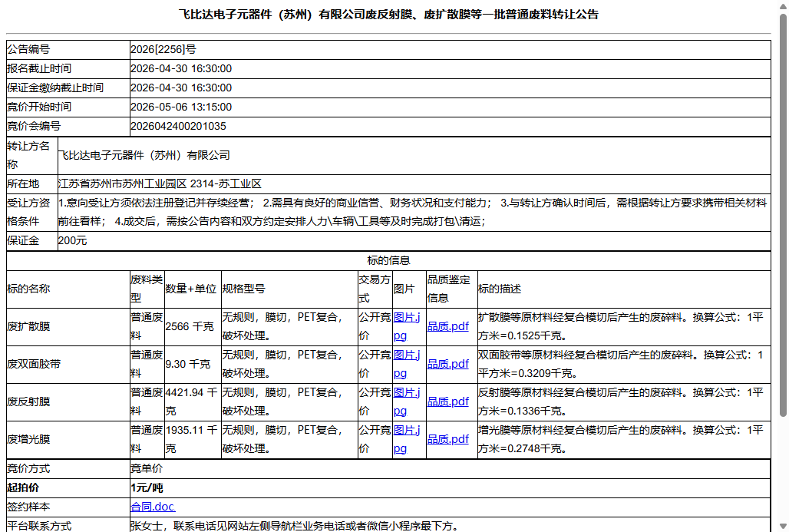This screenshot has width=789, height=532.
Task: Click the 竞单价 bidding method value
Action: 147,468
